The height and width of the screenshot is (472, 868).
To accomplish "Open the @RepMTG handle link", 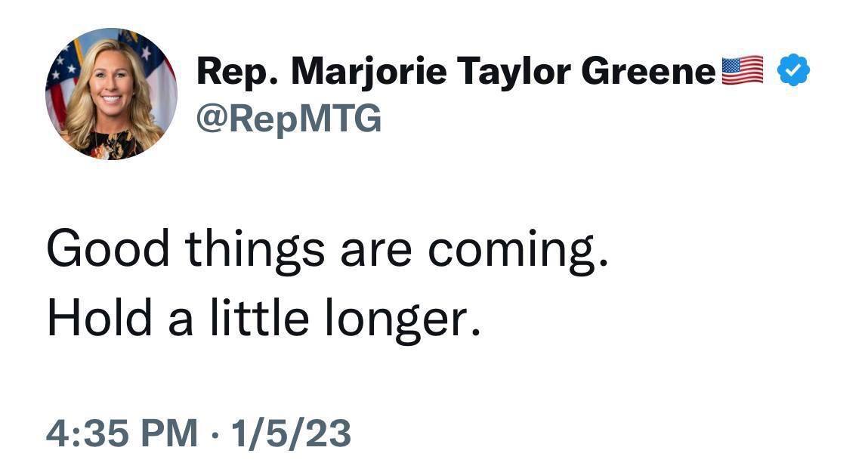I will click(289, 119).
